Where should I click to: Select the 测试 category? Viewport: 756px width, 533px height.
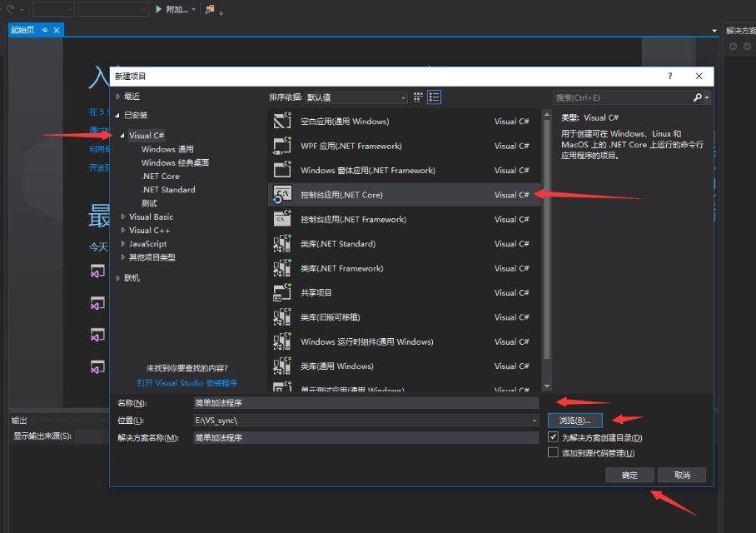click(x=149, y=203)
